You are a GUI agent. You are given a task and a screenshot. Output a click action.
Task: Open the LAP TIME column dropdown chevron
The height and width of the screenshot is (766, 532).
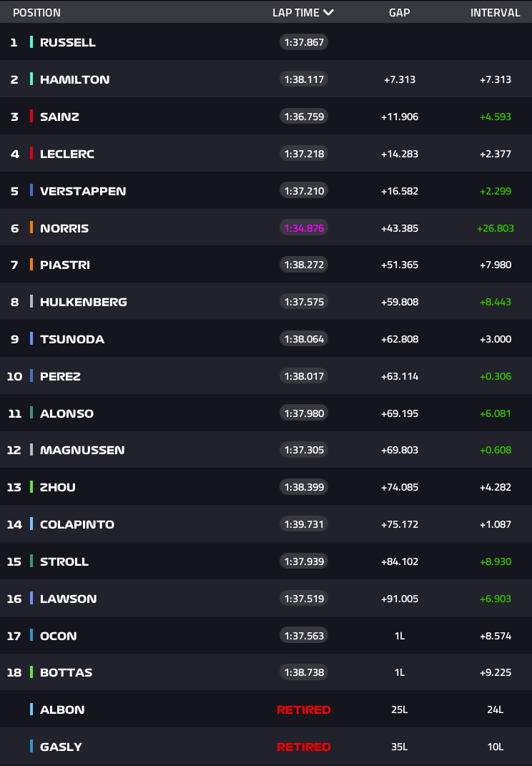pos(328,12)
